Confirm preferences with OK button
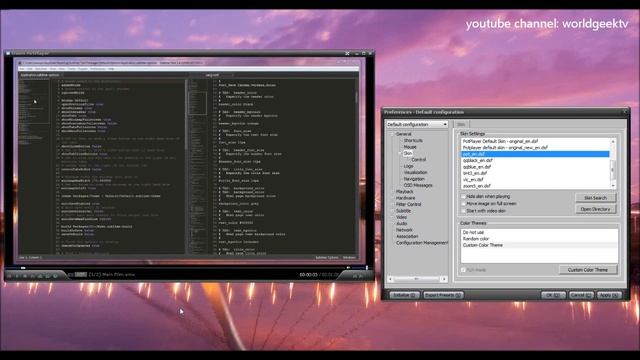Viewport: 640px width, 360px height. click(x=553, y=295)
